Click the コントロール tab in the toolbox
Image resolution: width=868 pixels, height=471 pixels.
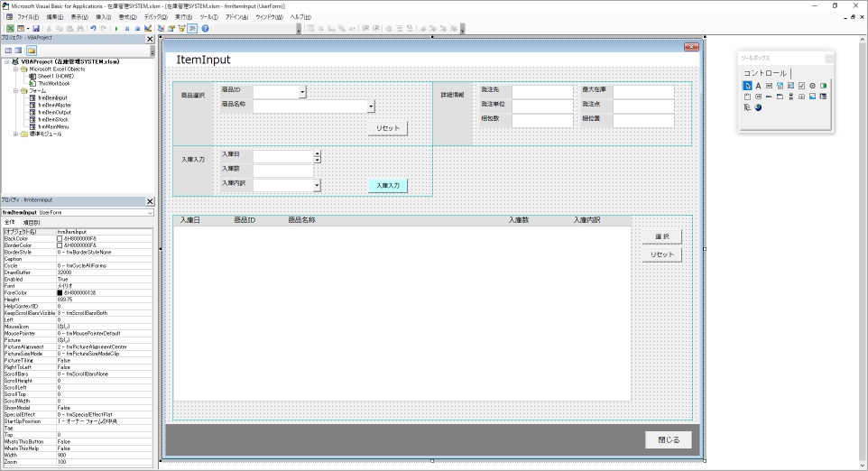[x=765, y=73]
